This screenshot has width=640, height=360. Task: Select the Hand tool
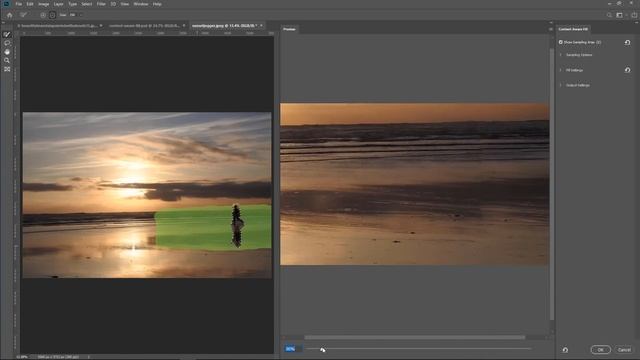coord(7,52)
